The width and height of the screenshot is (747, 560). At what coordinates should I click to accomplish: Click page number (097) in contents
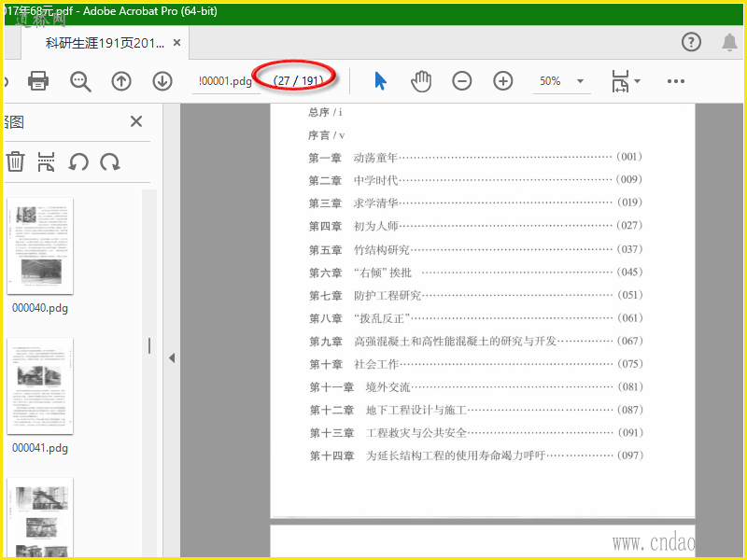point(629,455)
